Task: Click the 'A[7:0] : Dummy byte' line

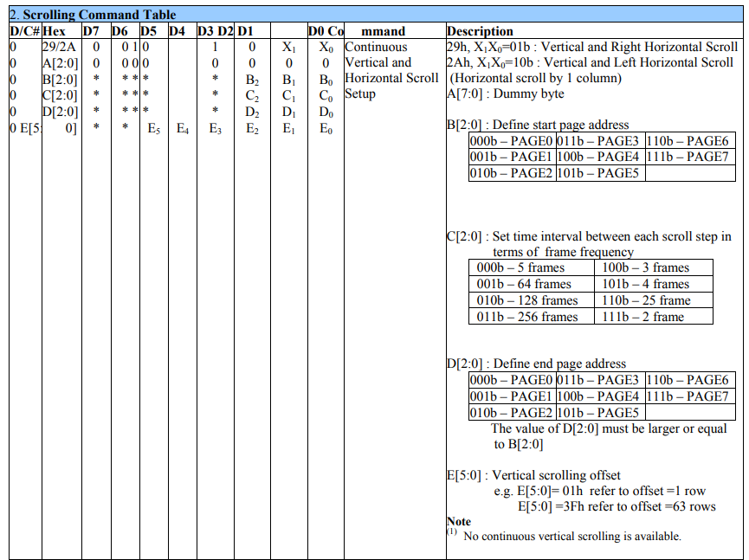Action: pos(506,93)
